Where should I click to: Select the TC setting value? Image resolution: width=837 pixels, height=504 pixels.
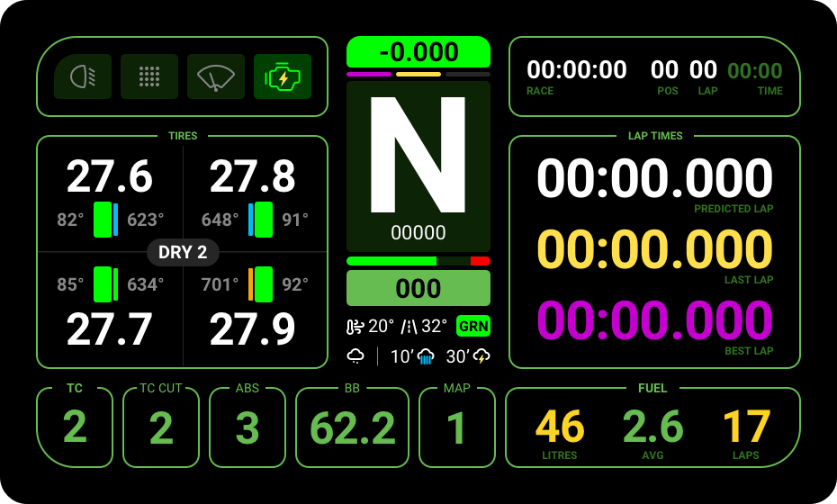coord(75,427)
